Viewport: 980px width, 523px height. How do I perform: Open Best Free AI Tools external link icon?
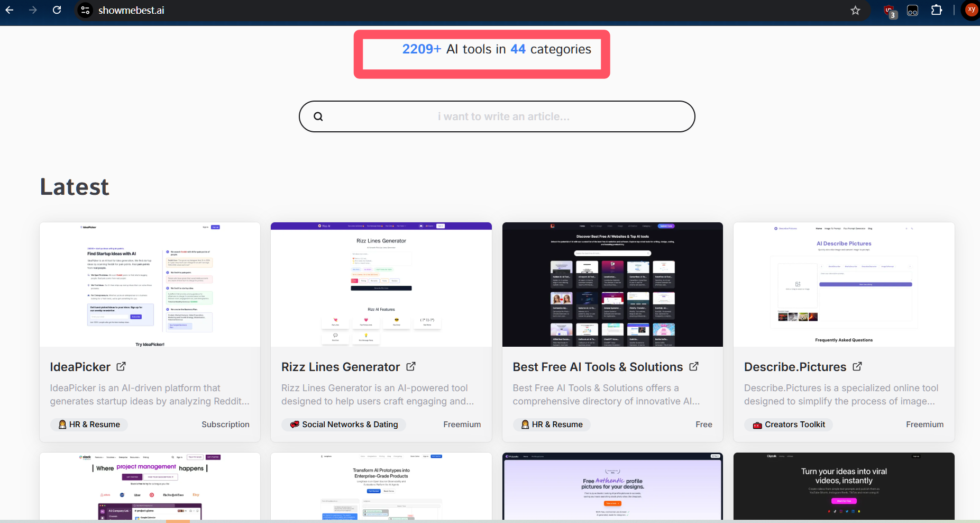[x=694, y=366]
